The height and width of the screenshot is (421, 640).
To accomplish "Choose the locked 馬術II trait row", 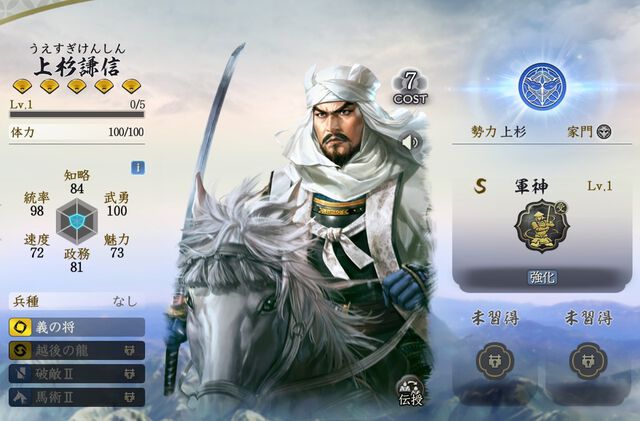I will pos(77,397).
